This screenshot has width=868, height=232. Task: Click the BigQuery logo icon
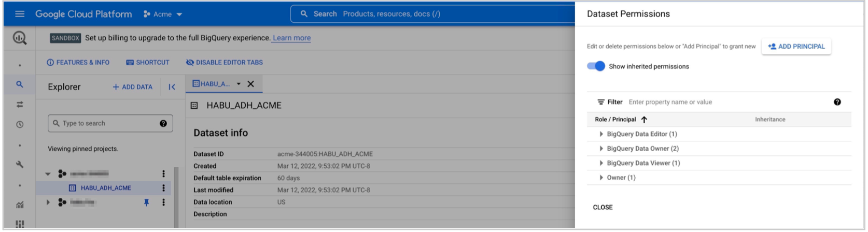[20, 38]
